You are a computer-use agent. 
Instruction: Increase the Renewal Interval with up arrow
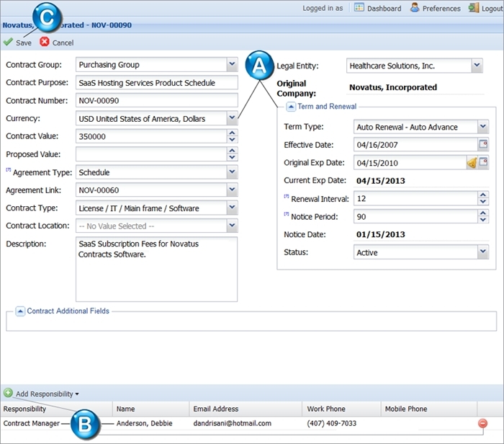click(x=483, y=195)
